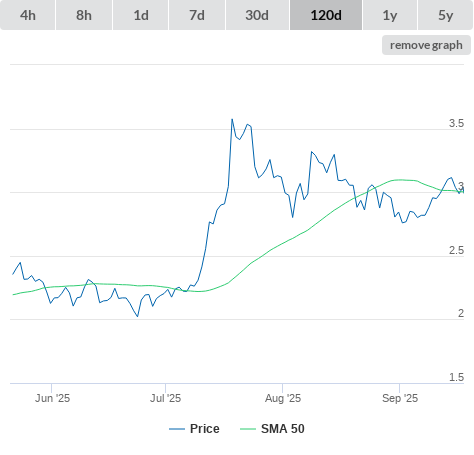Screen dimensions: 474x455
Task: Click the lowest price dip above 2
Action: [x=137, y=316]
